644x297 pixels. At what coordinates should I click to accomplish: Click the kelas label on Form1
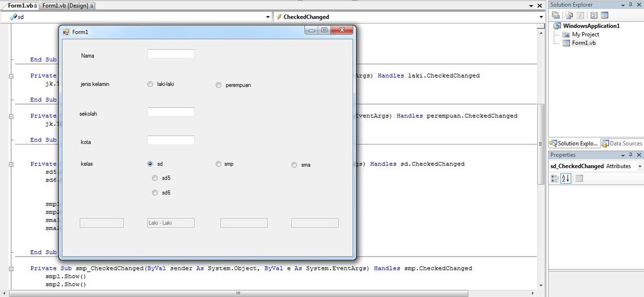[x=87, y=164]
